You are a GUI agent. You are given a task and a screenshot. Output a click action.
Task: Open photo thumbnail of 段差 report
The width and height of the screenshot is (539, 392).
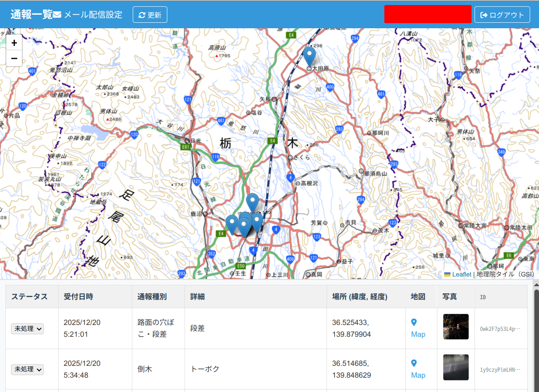pyautogui.click(x=456, y=327)
